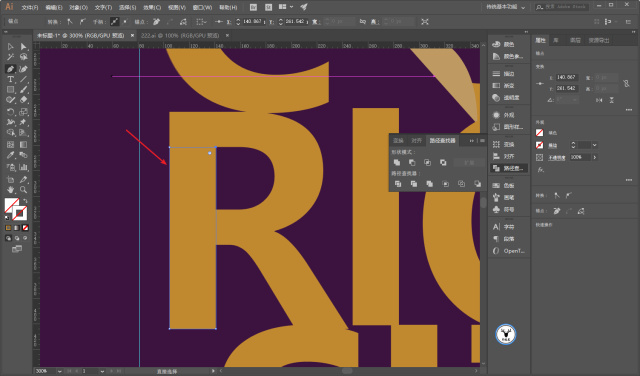Open the 文件(F) menu
Screen dimensions: 640x376
[30, 7]
